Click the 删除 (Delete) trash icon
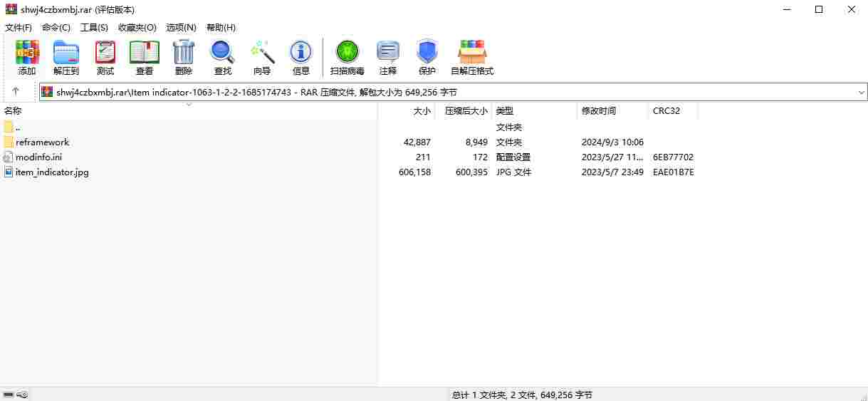Image resolution: width=868 pixels, height=401 pixels. [184, 52]
